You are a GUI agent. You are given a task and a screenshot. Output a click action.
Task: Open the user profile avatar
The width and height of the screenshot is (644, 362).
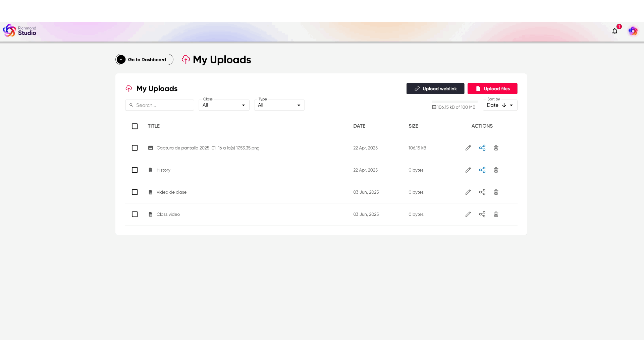point(633,31)
